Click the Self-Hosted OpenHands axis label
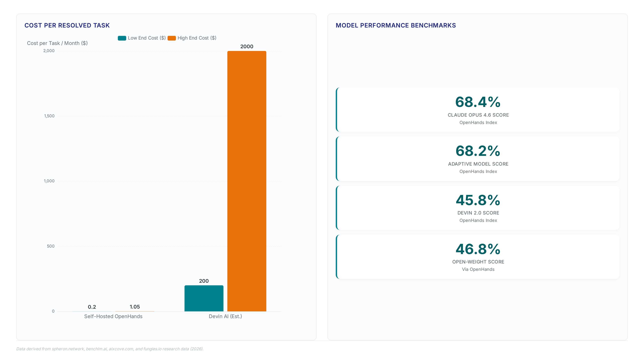 [x=113, y=316]
